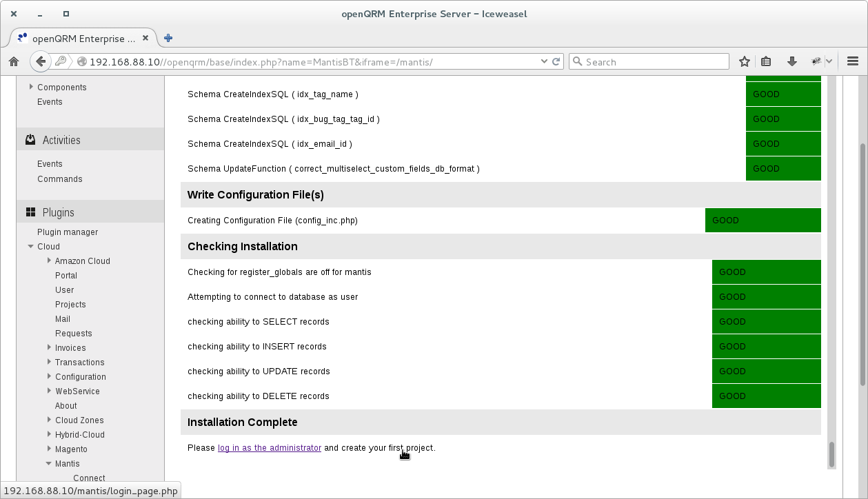Click GOOD status for register_globals check
This screenshot has width=868, height=499.
[767, 272]
